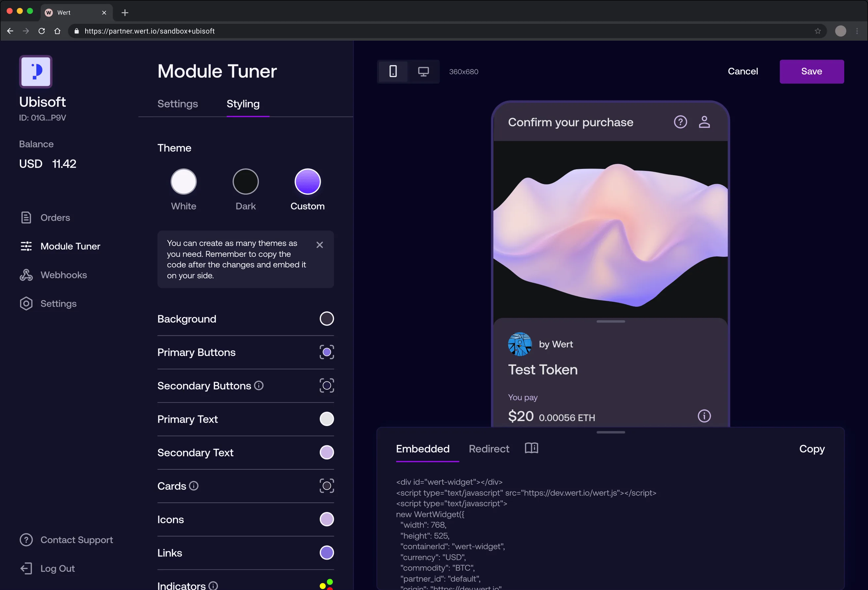Viewport: 868px width, 590px height.
Task: Switch to desktop preview monitor icon
Action: [x=423, y=71]
